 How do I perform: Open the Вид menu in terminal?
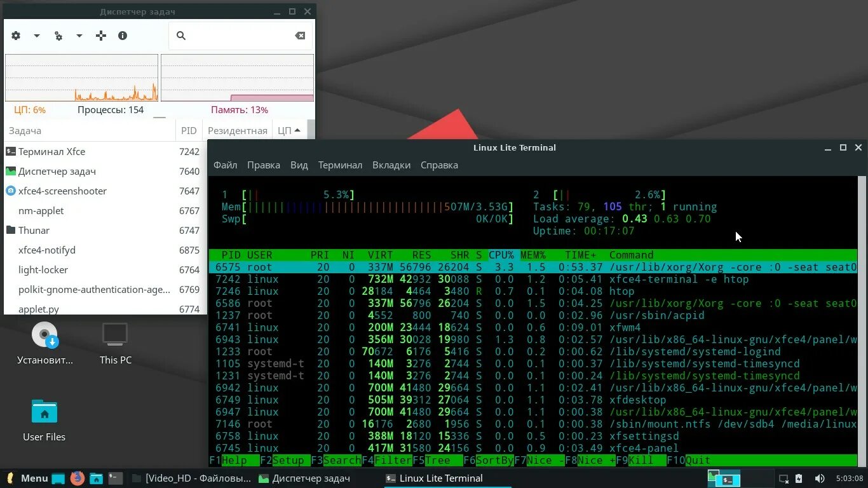[x=299, y=165]
